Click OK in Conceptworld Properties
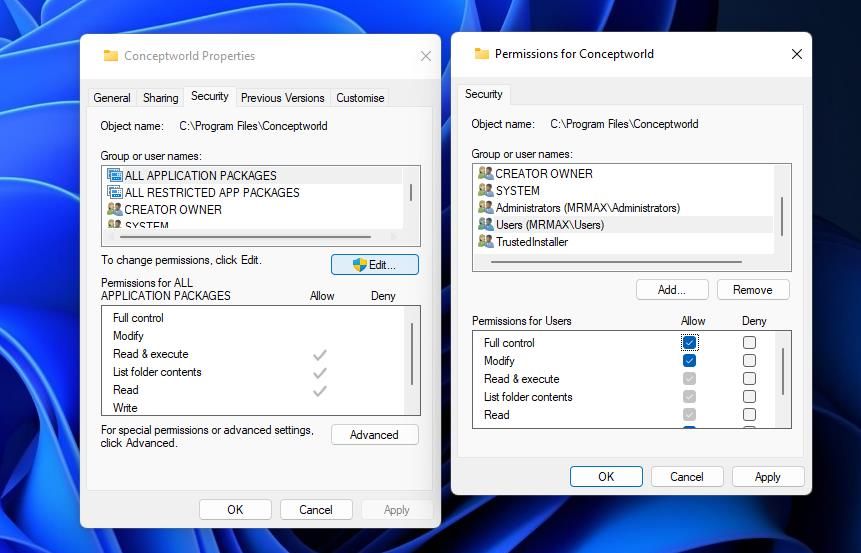Viewport: 861px width, 553px height. [x=235, y=510]
